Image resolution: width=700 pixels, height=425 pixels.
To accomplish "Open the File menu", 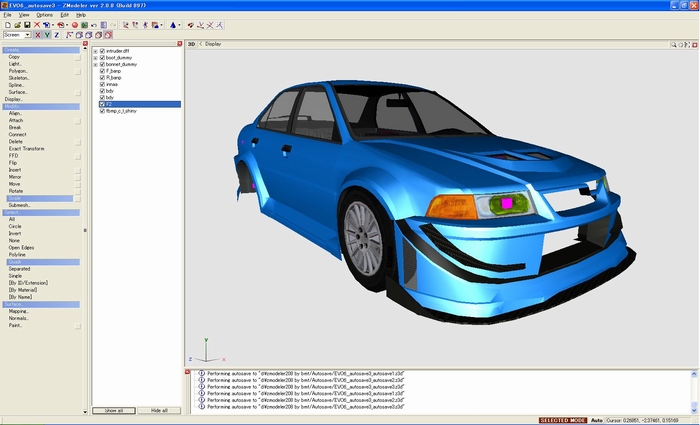I will 8,15.
